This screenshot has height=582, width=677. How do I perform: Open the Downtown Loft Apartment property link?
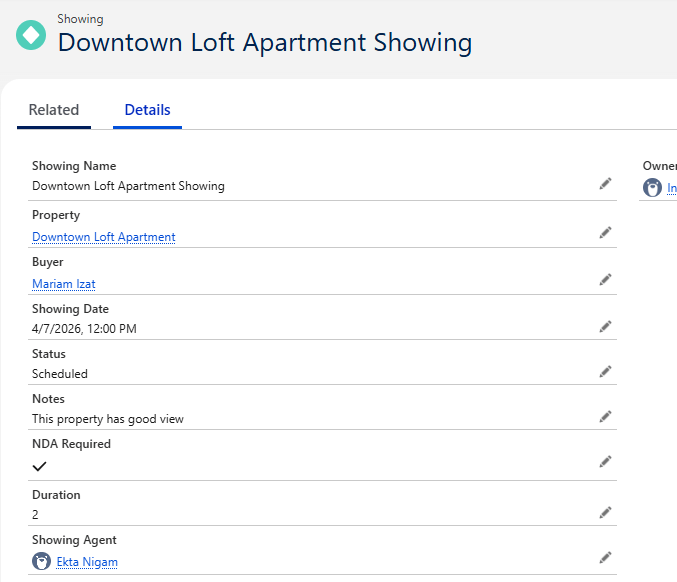click(x=104, y=237)
